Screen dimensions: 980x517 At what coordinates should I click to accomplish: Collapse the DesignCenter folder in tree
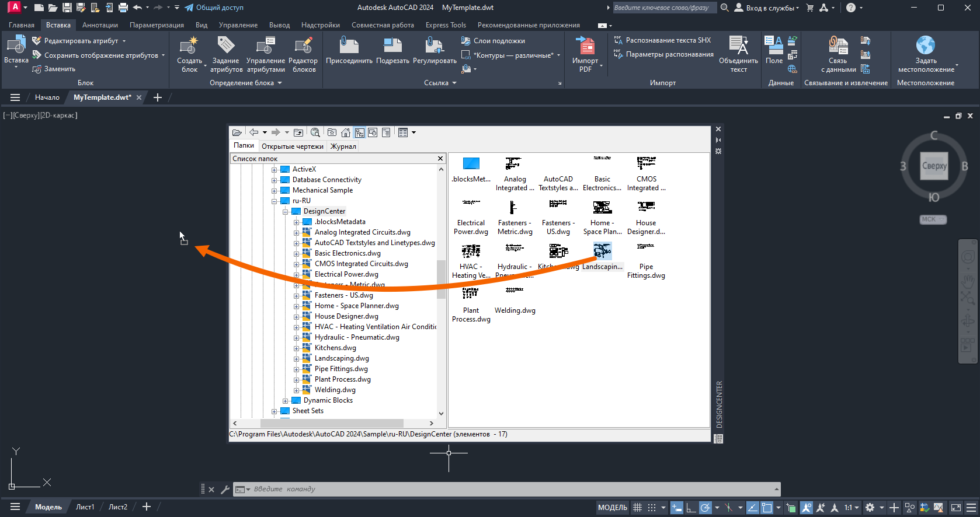pyautogui.click(x=285, y=212)
